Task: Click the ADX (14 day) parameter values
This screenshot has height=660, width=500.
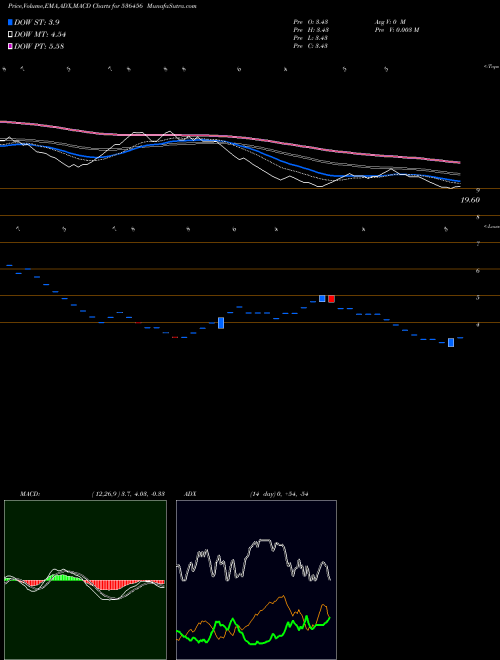Action: tap(279, 494)
